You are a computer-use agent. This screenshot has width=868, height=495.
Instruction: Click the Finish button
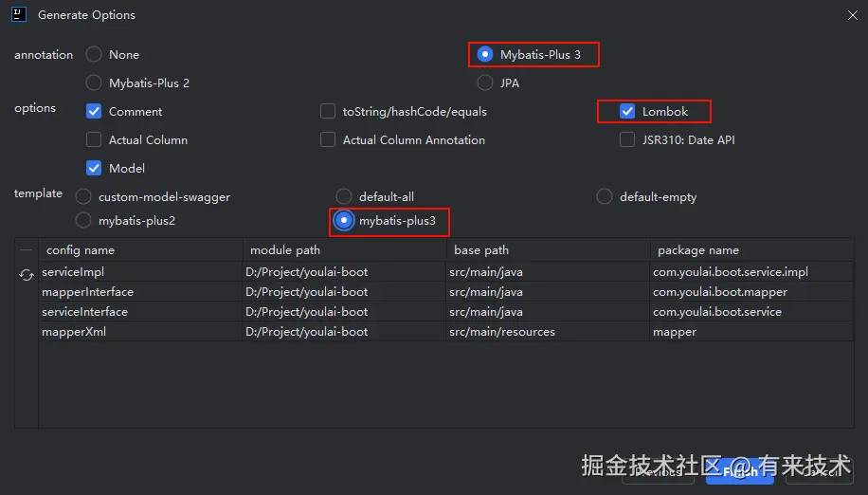coord(740,472)
